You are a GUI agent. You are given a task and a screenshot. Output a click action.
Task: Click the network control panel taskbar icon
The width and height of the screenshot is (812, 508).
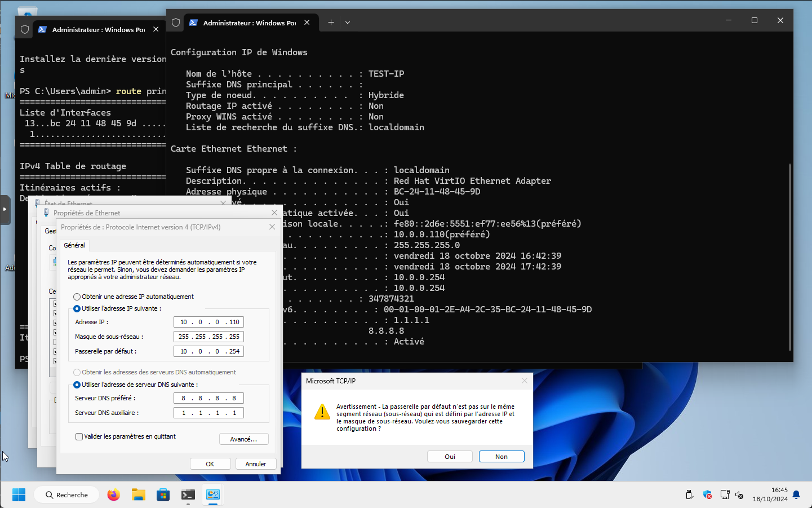(213, 494)
